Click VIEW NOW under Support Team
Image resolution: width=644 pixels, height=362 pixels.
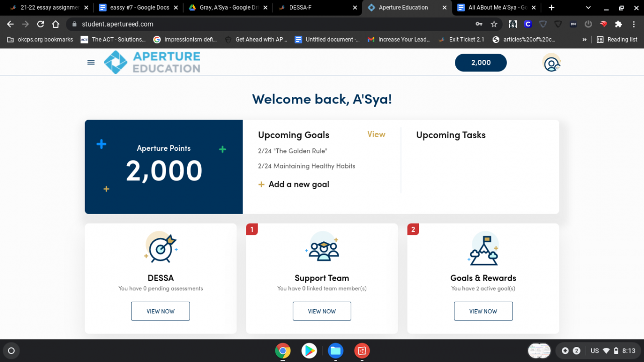pyautogui.click(x=322, y=311)
